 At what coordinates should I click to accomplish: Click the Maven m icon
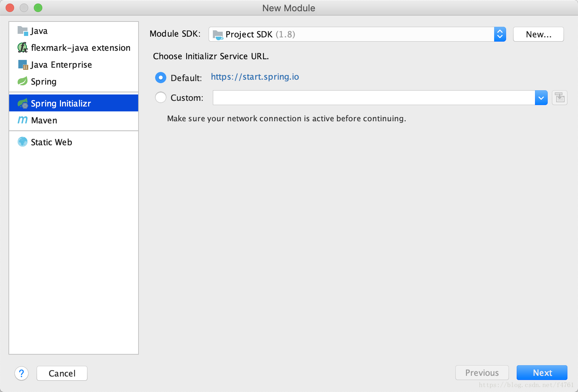pos(23,120)
